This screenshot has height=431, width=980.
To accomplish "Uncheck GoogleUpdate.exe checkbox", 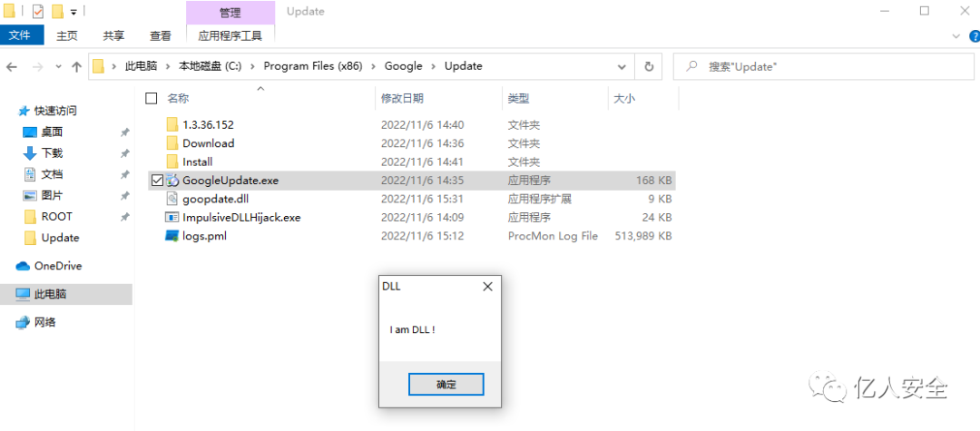I will pyautogui.click(x=156, y=181).
